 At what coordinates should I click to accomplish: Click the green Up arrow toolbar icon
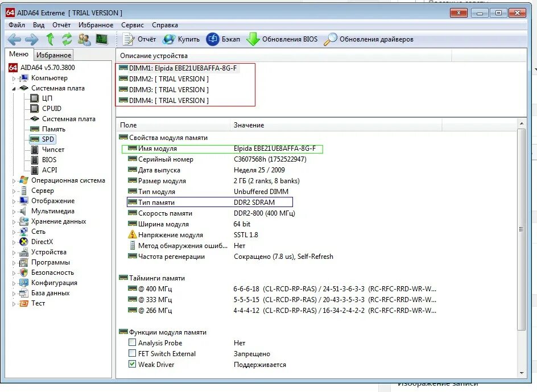pos(50,39)
